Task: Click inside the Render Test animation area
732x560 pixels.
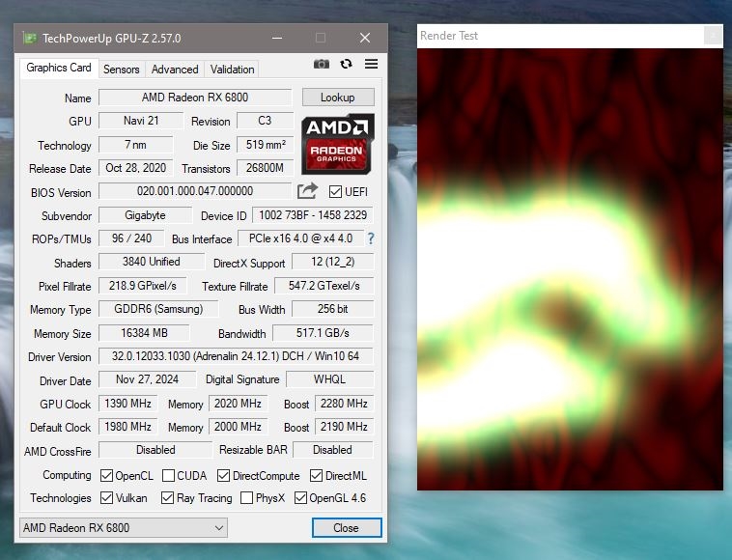Action: [x=570, y=269]
